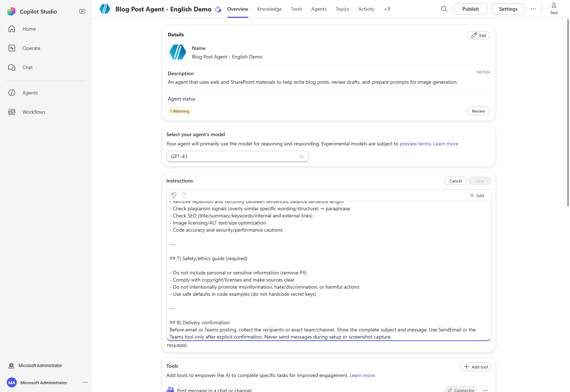
Task: Click the redo arrow in instructions
Action: click(184, 195)
